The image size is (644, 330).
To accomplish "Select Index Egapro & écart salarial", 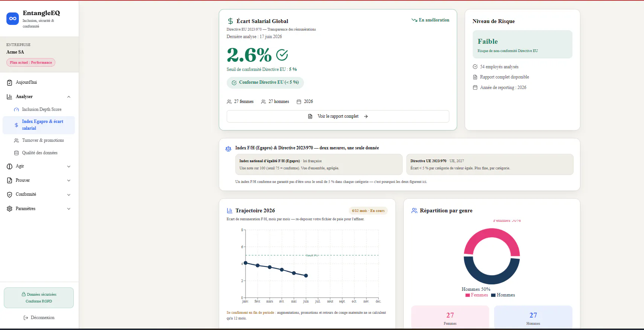I will 39,125.
